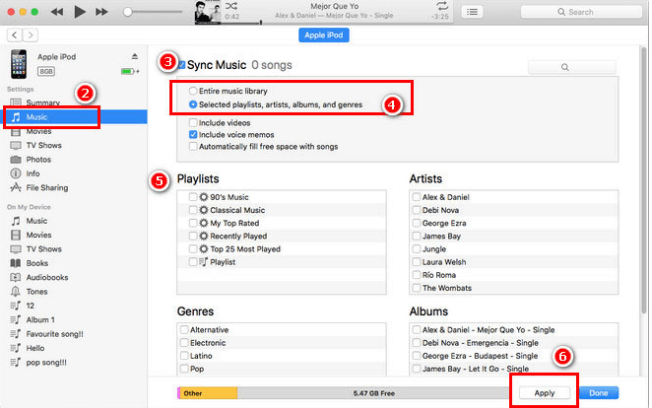The height and width of the screenshot is (408, 652).
Task: Toggle Include voice memos checkbox
Action: (x=193, y=135)
